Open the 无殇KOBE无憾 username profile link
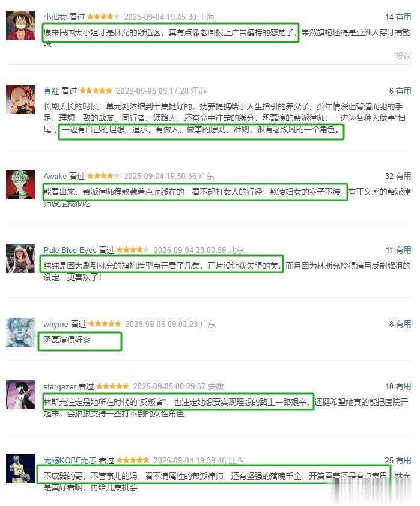 [x=70, y=460]
